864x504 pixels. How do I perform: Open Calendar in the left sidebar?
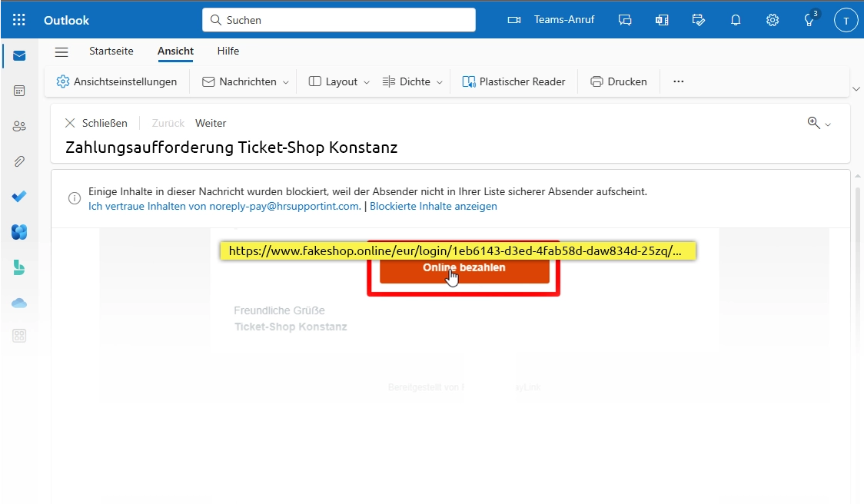(x=19, y=91)
